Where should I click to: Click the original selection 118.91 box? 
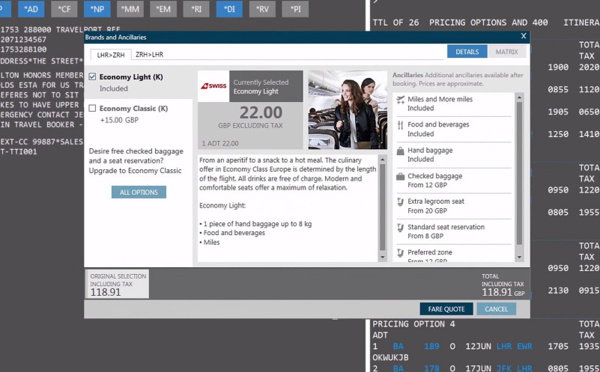[x=117, y=284]
